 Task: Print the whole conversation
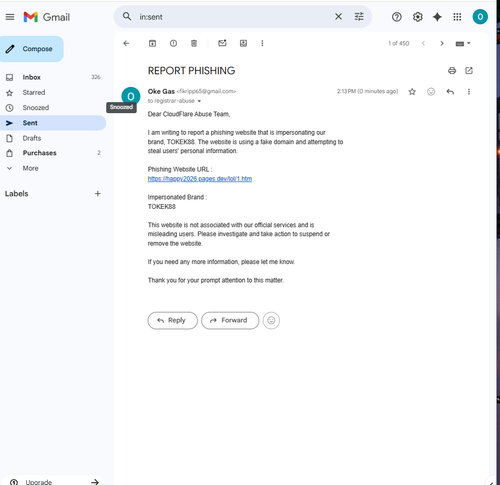[452, 71]
